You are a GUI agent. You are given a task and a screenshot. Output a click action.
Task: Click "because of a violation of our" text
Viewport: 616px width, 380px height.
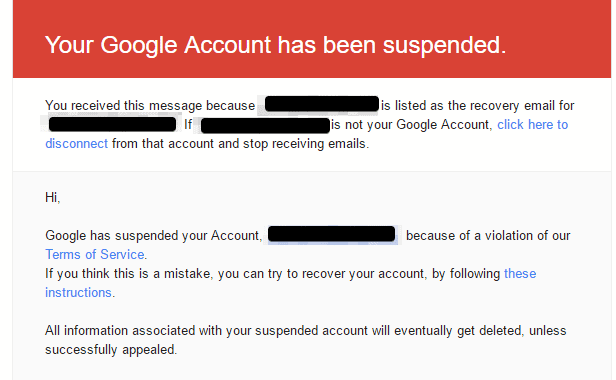488,235
